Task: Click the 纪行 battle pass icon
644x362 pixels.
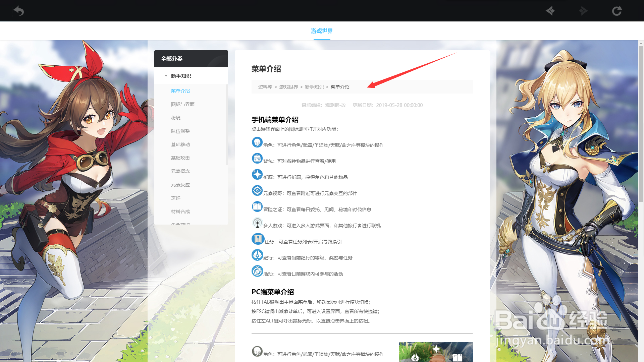Action: pos(257,255)
